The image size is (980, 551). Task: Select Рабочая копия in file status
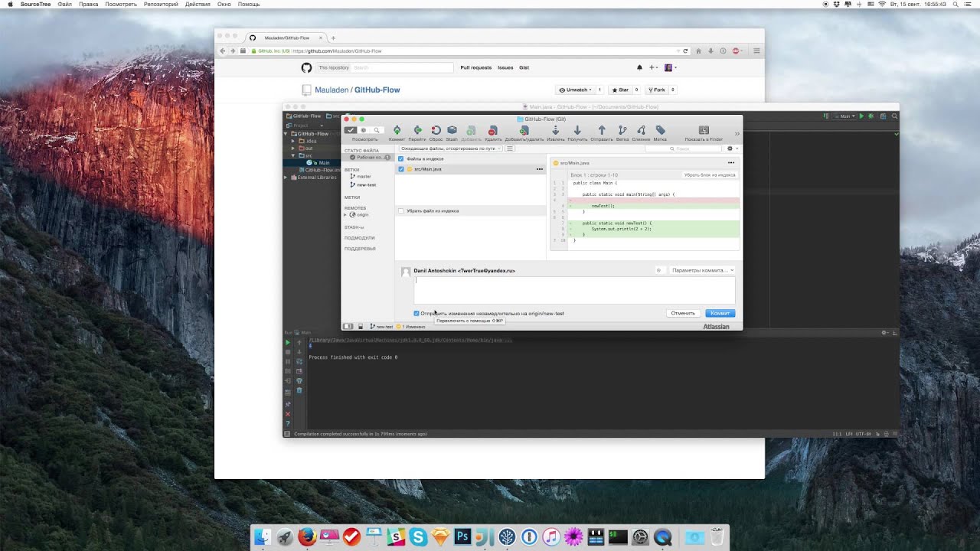coord(368,158)
